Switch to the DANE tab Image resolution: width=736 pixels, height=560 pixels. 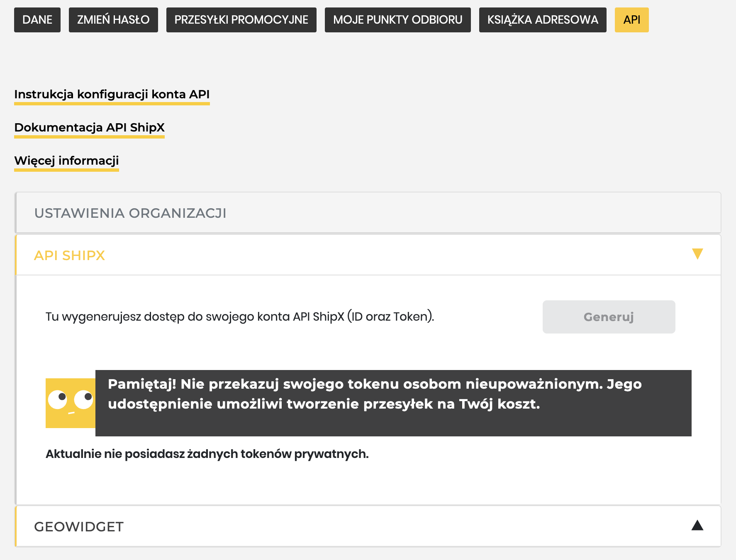(x=37, y=20)
